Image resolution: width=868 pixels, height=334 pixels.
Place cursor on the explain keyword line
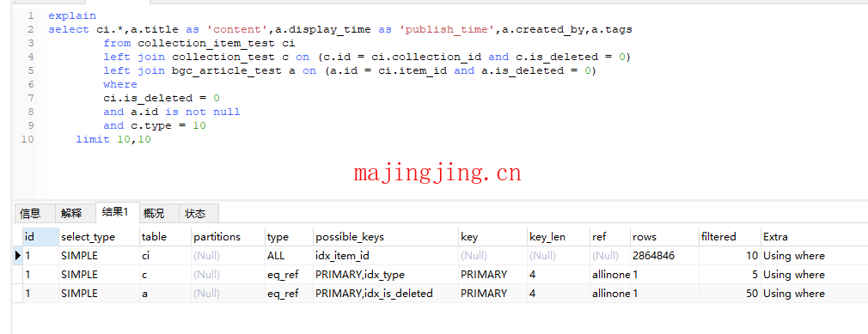(x=72, y=15)
